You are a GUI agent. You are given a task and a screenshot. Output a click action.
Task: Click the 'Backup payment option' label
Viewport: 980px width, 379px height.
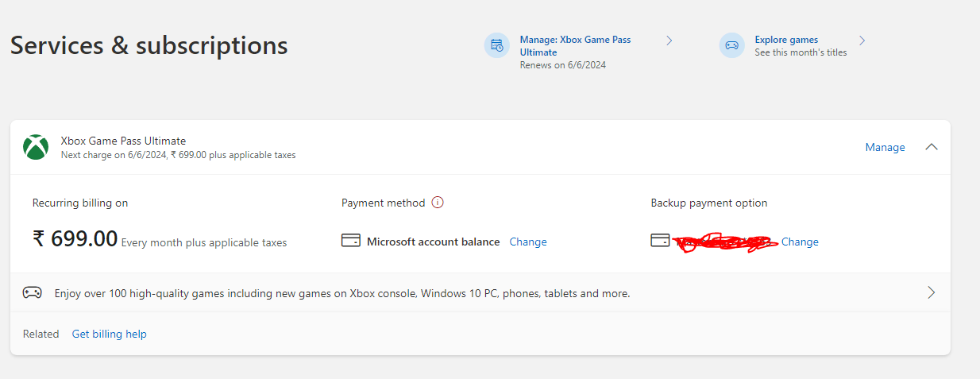(709, 203)
